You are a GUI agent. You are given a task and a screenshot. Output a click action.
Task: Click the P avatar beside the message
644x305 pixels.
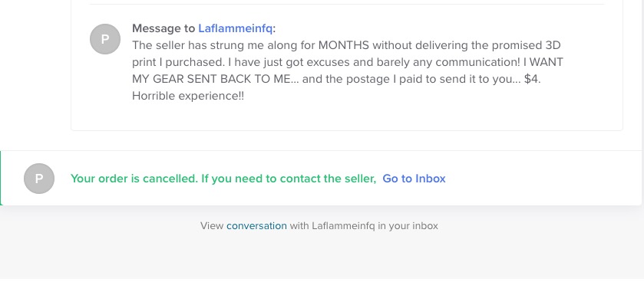[105, 39]
